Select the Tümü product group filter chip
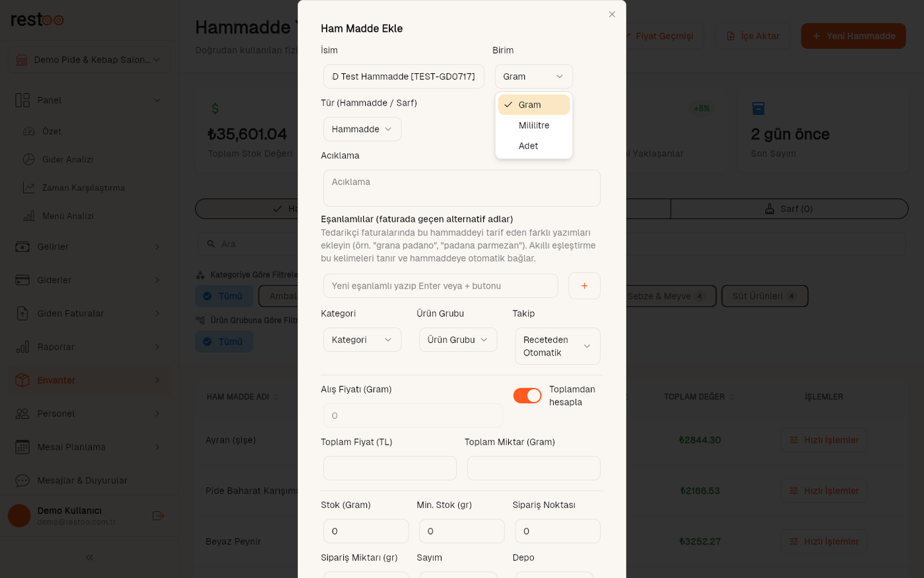Viewport: 924px width, 578px height. (x=224, y=342)
